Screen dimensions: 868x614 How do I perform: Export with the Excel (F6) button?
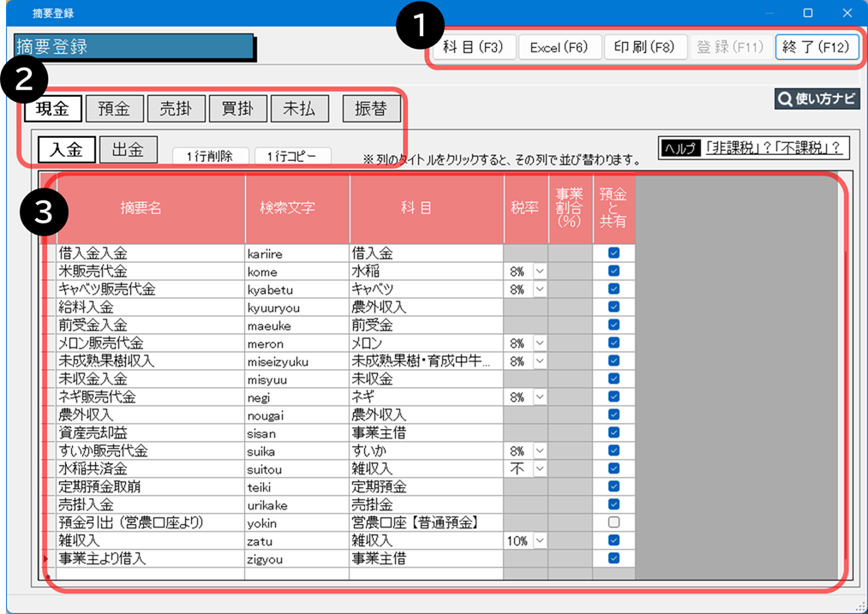[x=559, y=47]
